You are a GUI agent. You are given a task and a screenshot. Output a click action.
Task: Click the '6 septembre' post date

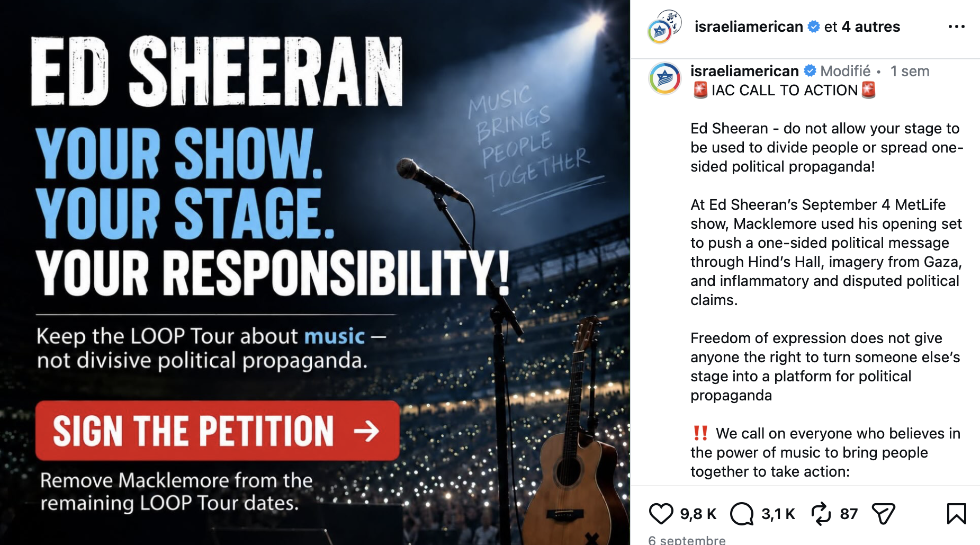[687, 540]
